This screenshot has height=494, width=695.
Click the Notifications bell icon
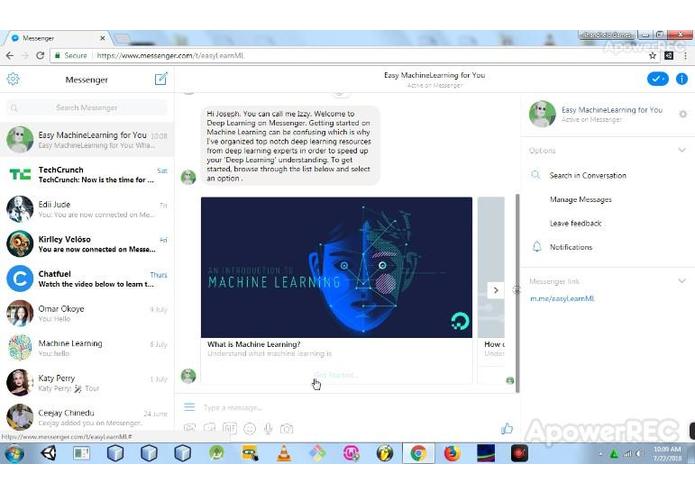537,247
